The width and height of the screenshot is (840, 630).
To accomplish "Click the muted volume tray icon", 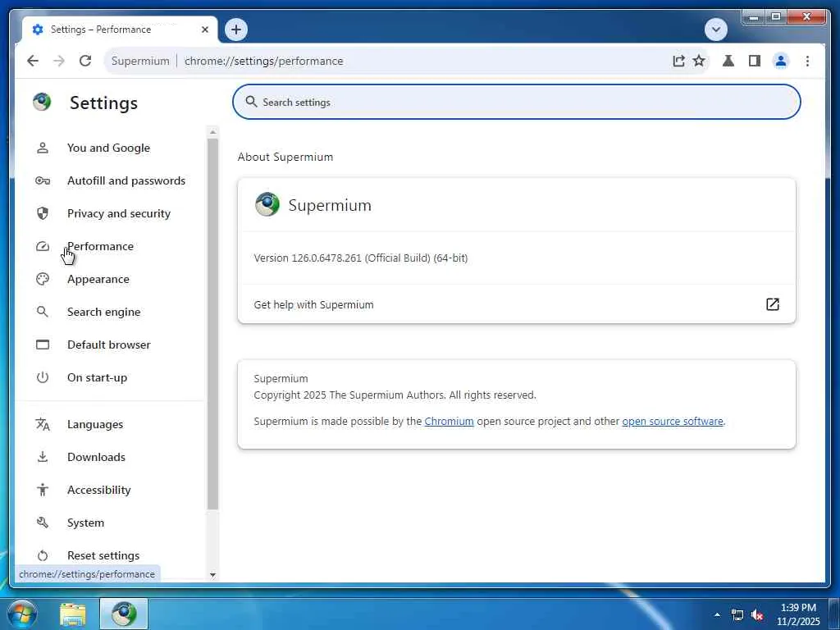I will pyautogui.click(x=757, y=614).
